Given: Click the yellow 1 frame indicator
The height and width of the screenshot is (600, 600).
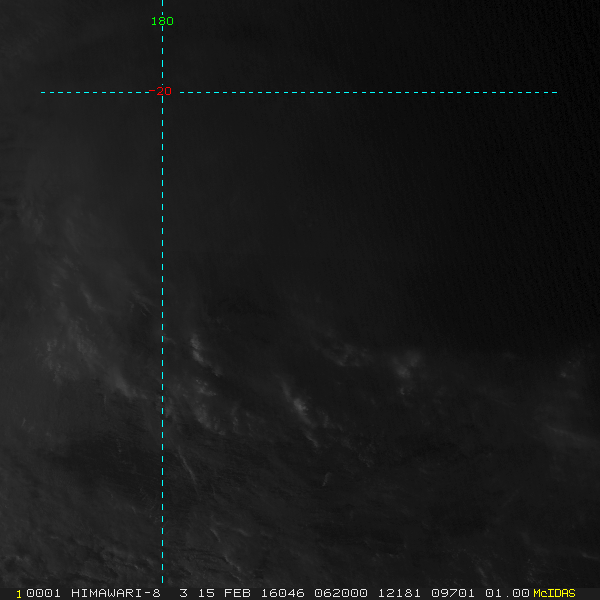Looking at the screenshot, I should tap(19, 594).
